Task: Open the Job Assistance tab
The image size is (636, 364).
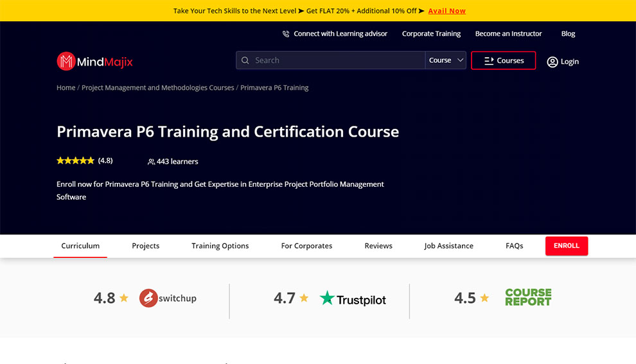Action: coord(448,246)
